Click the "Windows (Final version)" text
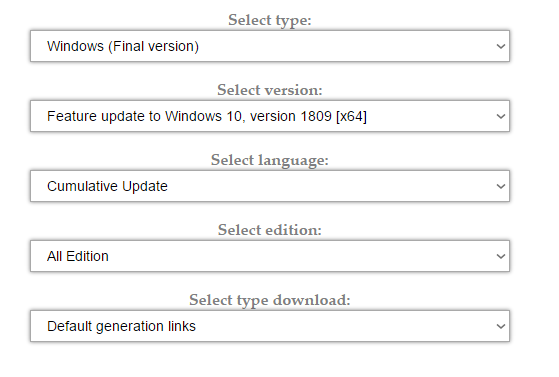This screenshot has width=559, height=377. 123,46
